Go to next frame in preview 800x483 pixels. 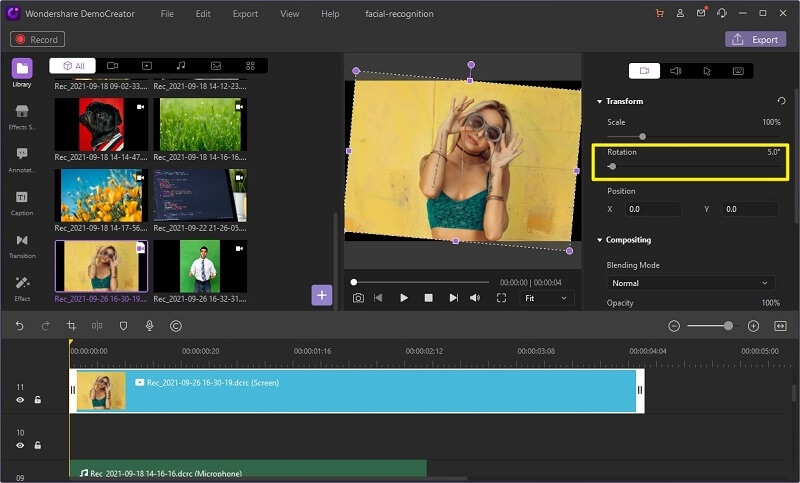click(x=453, y=298)
